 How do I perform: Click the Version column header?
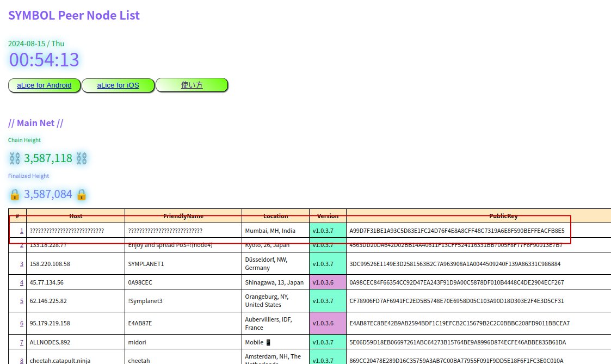(328, 216)
